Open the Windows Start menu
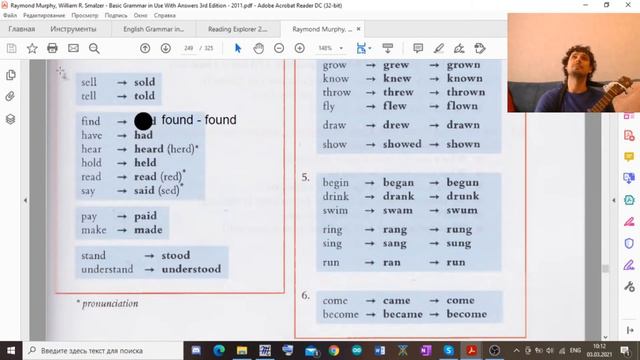This screenshot has width=640, height=360. click(x=11, y=351)
